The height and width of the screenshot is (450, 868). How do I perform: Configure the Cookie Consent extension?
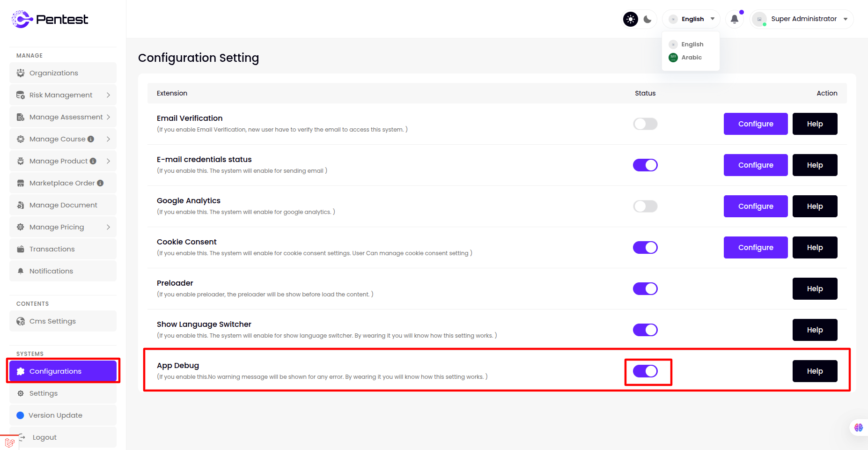coord(755,248)
